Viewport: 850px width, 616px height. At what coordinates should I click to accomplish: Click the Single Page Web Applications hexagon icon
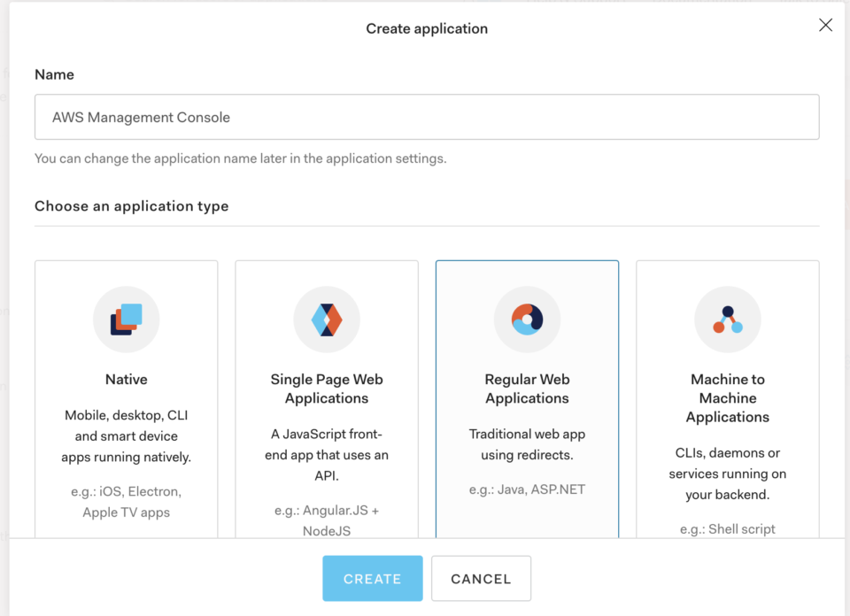(327, 320)
